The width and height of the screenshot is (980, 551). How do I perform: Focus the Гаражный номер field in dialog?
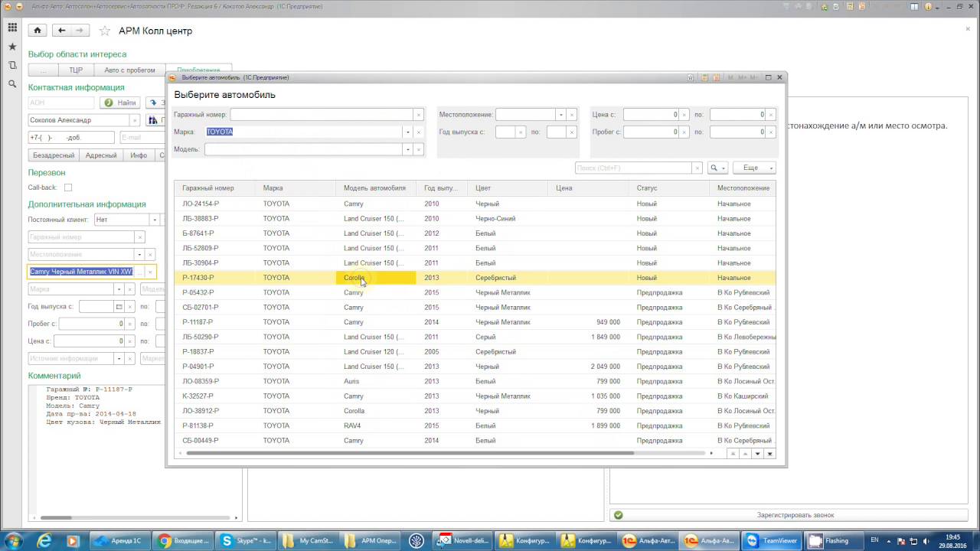(x=322, y=115)
